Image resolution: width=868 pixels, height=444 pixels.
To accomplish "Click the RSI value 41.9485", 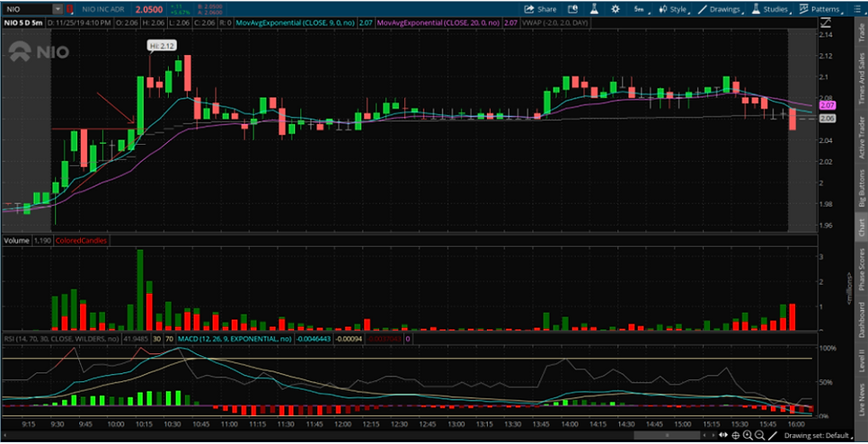I will point(137,339).
